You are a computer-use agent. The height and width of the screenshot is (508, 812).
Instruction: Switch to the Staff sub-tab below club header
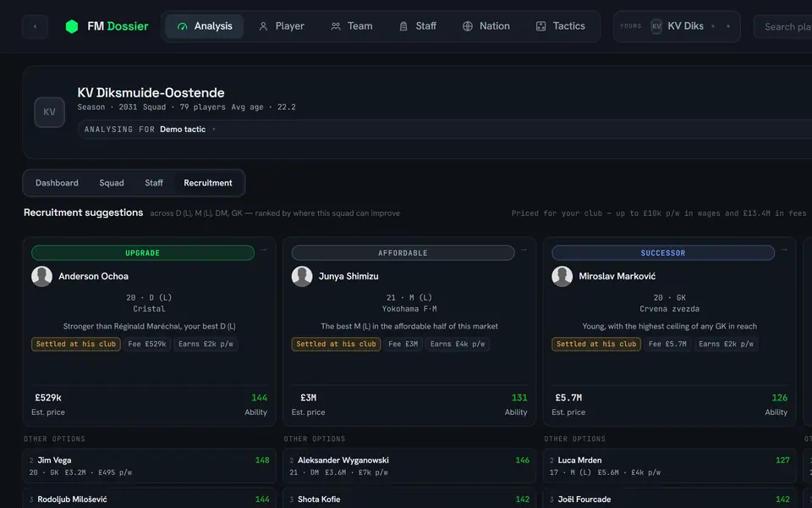pyautogui.click(x=154, y=183)
